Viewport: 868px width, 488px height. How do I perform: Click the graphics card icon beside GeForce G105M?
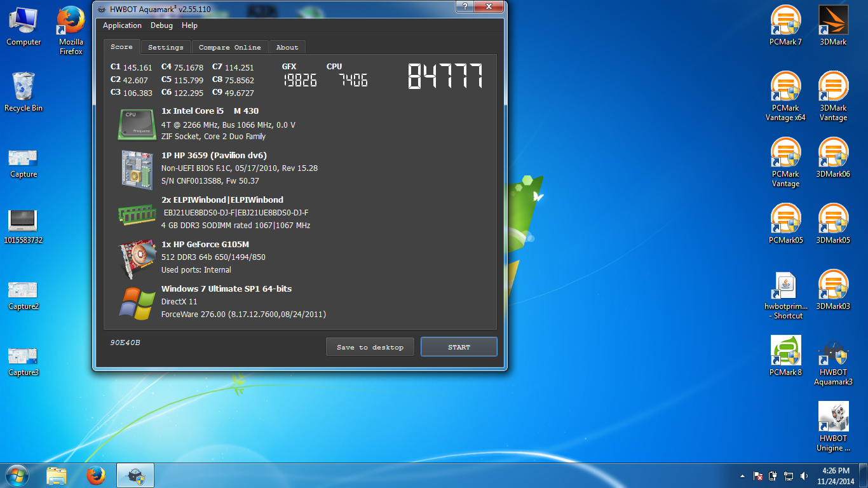[x=137, y=259]
